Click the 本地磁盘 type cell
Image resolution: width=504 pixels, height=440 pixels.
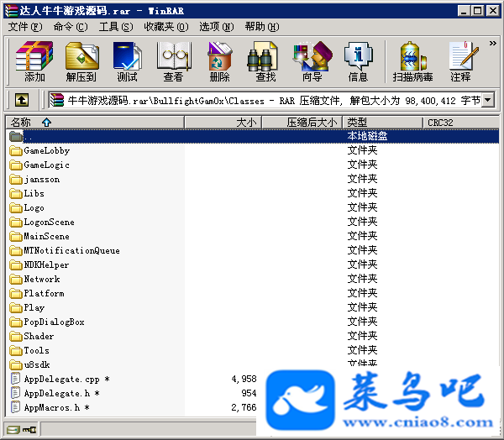point(367,136)
